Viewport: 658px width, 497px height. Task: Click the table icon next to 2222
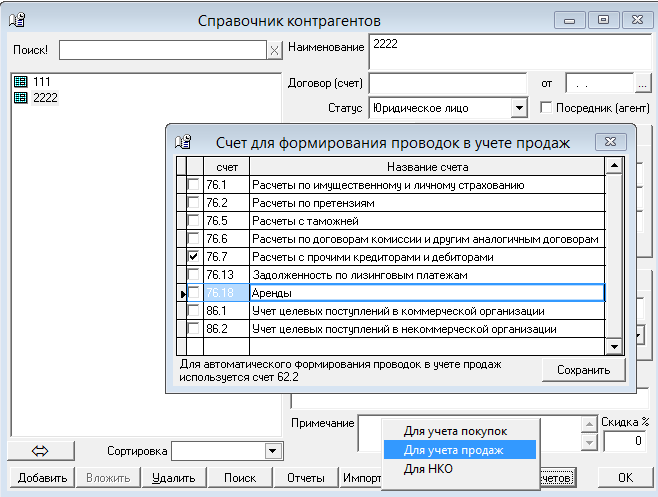click(x=21, y=97)
